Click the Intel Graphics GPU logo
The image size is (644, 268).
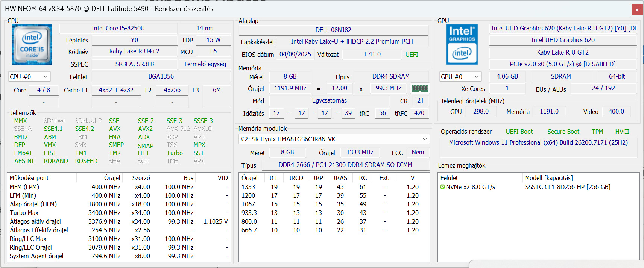click(462, 45)
